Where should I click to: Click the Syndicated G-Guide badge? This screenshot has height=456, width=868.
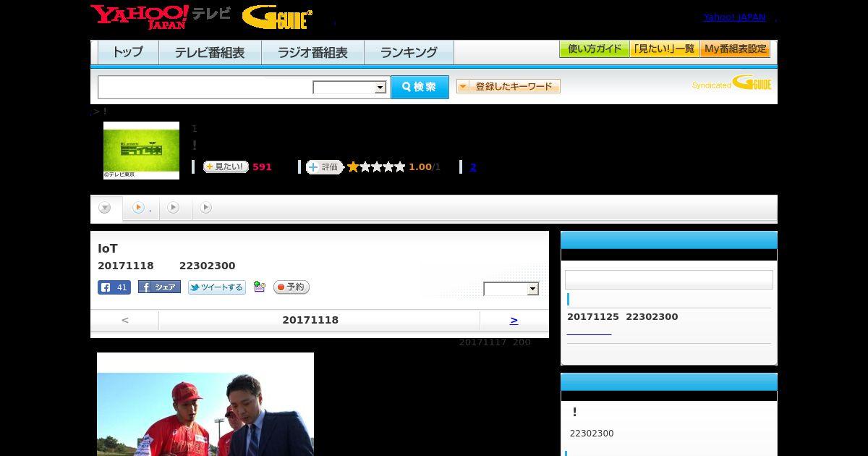(x=731, y=83)
